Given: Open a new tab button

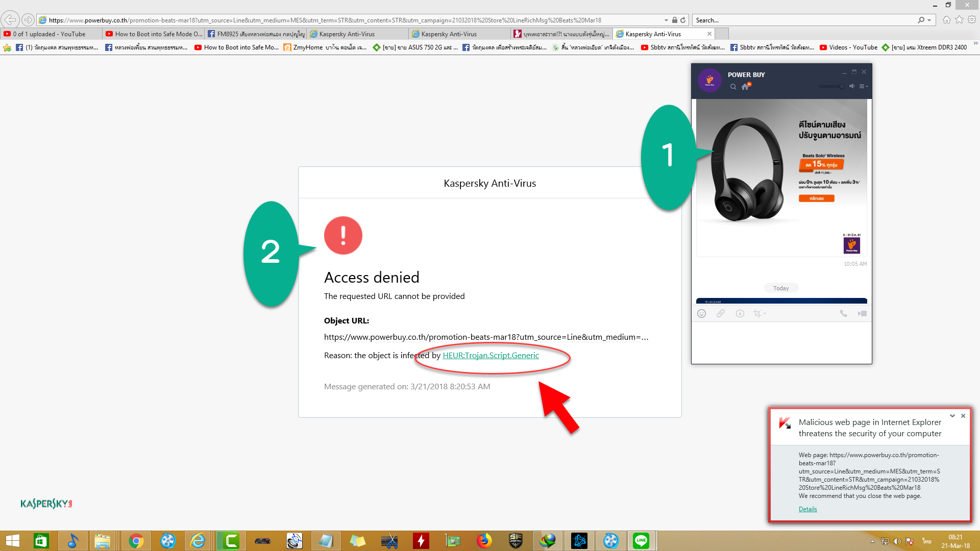Looking at the screenshot, I should (x=722, y=34).
